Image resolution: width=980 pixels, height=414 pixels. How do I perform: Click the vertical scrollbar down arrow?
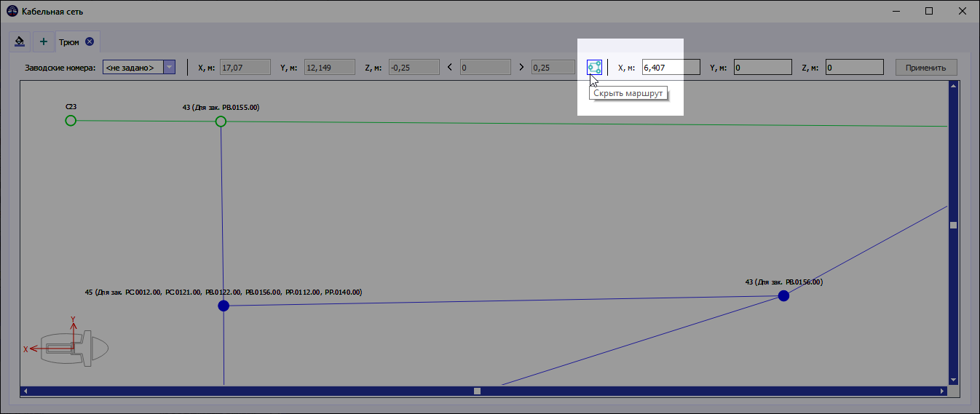953,380
